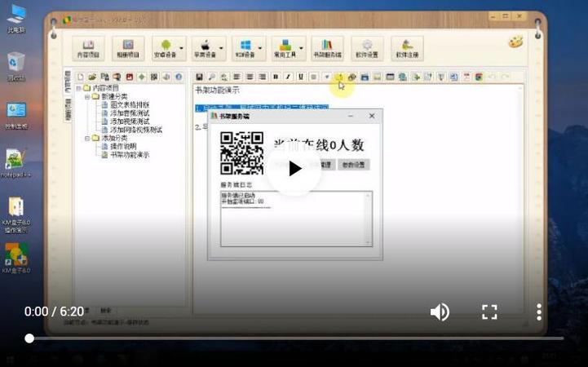Enter fullscreen mode in video player
This screenshot has width=588, height=367.
pyautogui.click(x=489, y=312)
